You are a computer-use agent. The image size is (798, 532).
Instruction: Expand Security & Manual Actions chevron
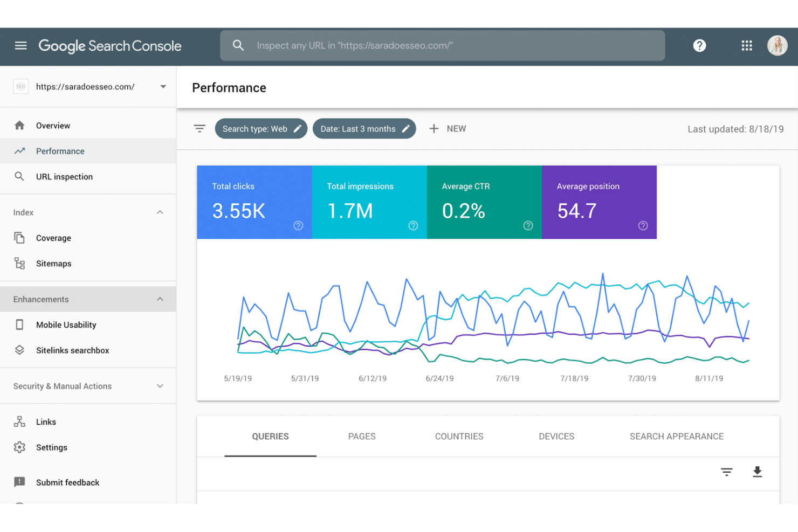(x=160, y=386)
